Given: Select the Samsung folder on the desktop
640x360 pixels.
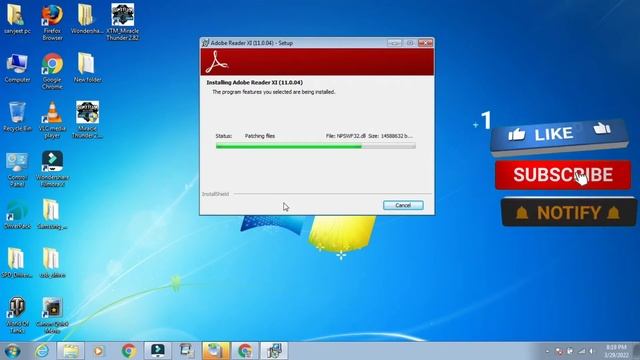Looking at the screenshot, I should (51, 214).
